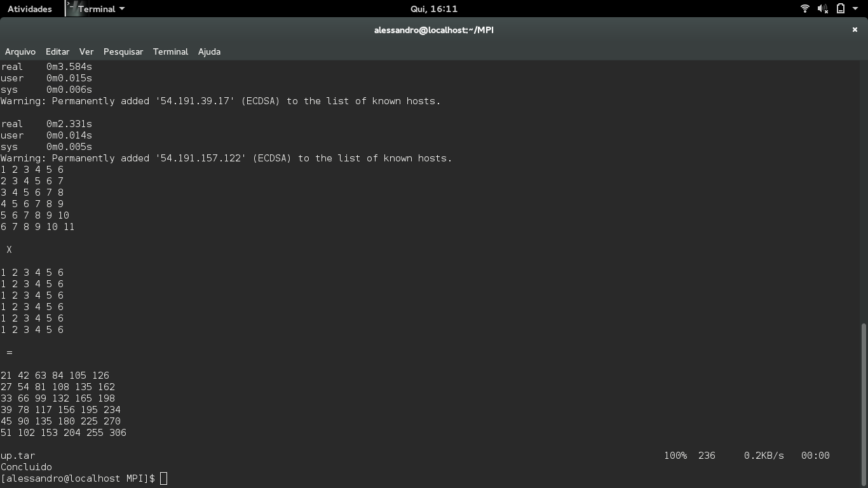The image size is (868, 488).
Task: Click the line 'real 0m2.331s'
Action: tap(46, 124)
